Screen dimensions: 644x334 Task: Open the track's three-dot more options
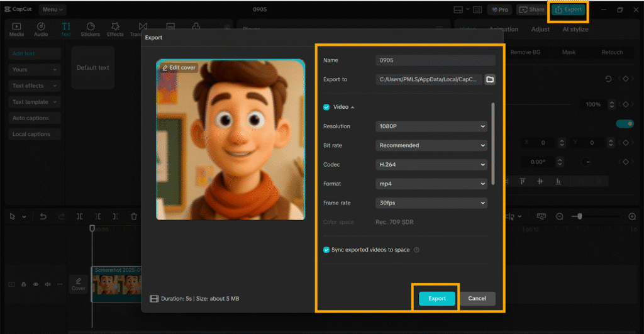tap(60, 284)
